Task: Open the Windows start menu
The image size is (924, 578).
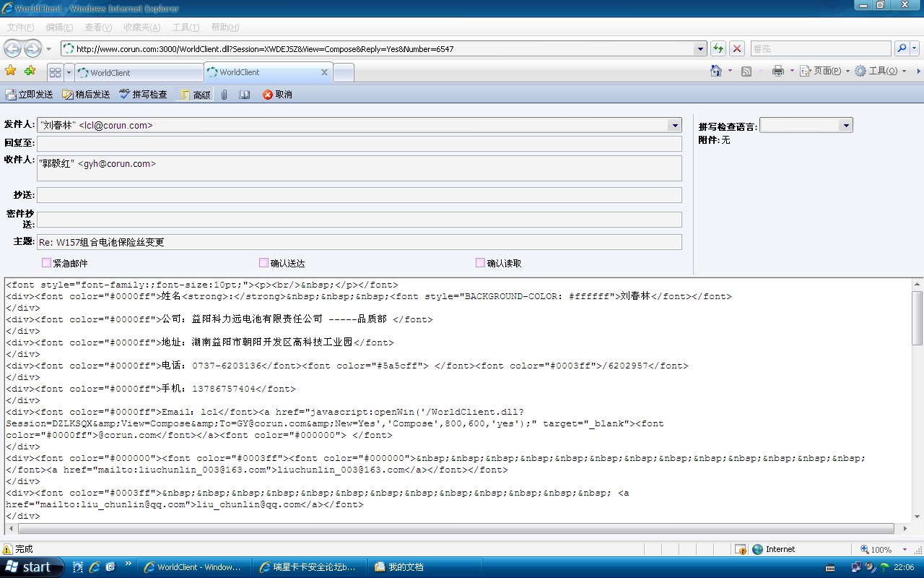Action: [32, 567]
